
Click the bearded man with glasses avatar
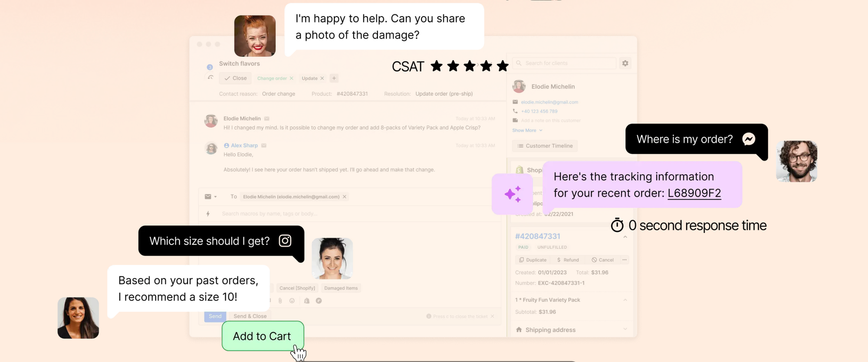(x=796, y=161)
